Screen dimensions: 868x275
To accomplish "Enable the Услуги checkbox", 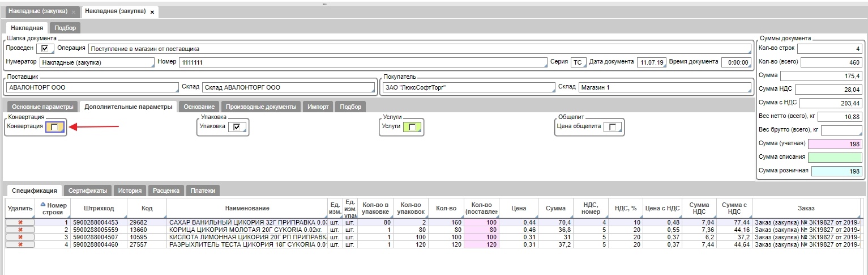I will (x=412, y=127).
